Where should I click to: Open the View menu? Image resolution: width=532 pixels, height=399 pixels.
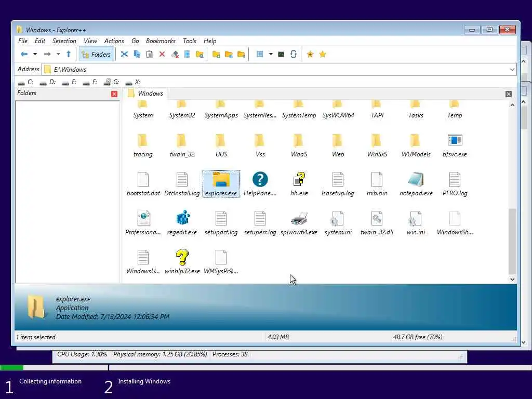[x=90, y=41]
